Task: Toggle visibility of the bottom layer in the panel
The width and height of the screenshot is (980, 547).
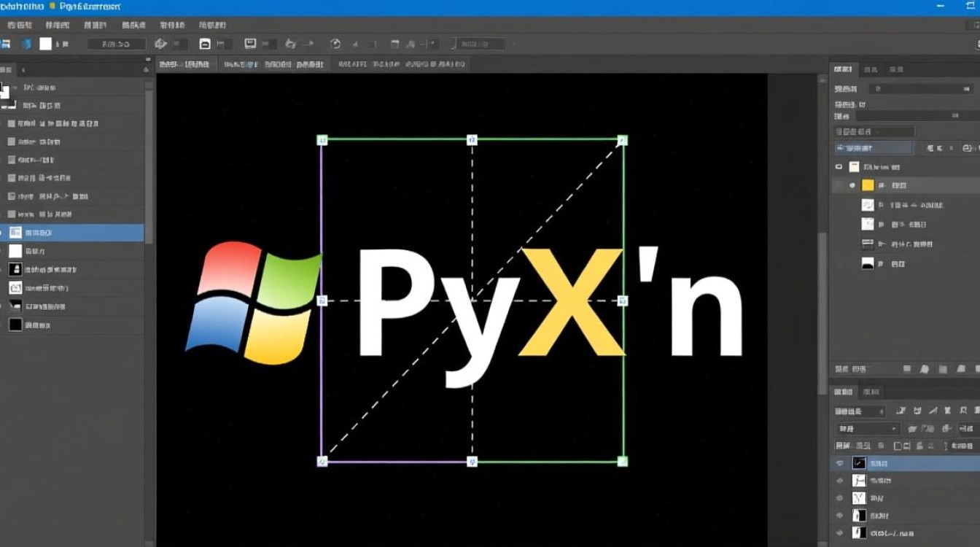Action: 841,532
